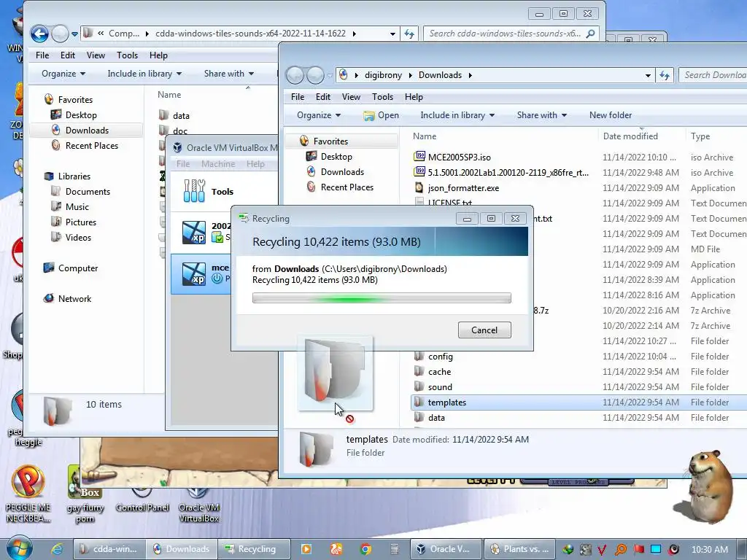This screenshot has width=747, height=560.
Task: Open Videos library in cdda window
Action: tap(78, 237)
